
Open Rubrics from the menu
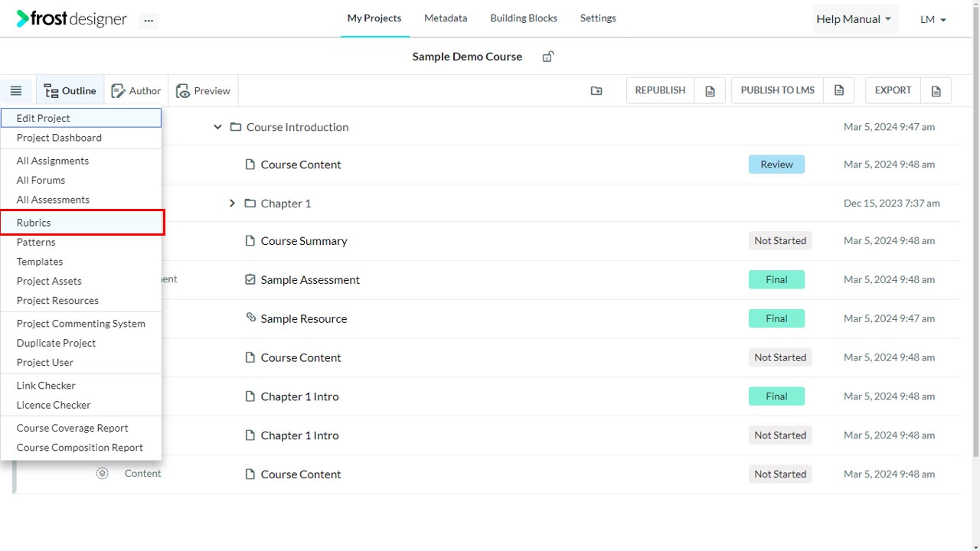(81, 223)
